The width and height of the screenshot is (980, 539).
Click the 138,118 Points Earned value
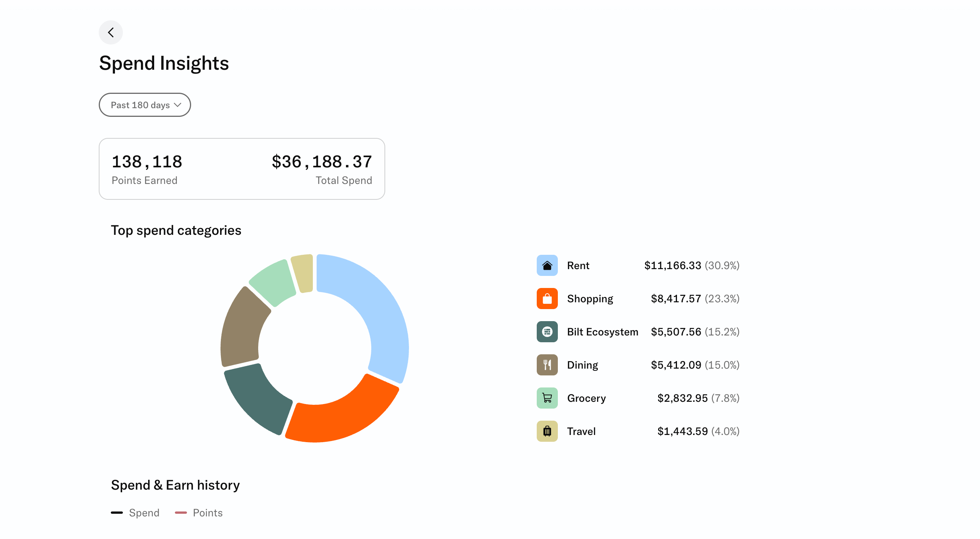pyautogui.click(x=147, y=162)
